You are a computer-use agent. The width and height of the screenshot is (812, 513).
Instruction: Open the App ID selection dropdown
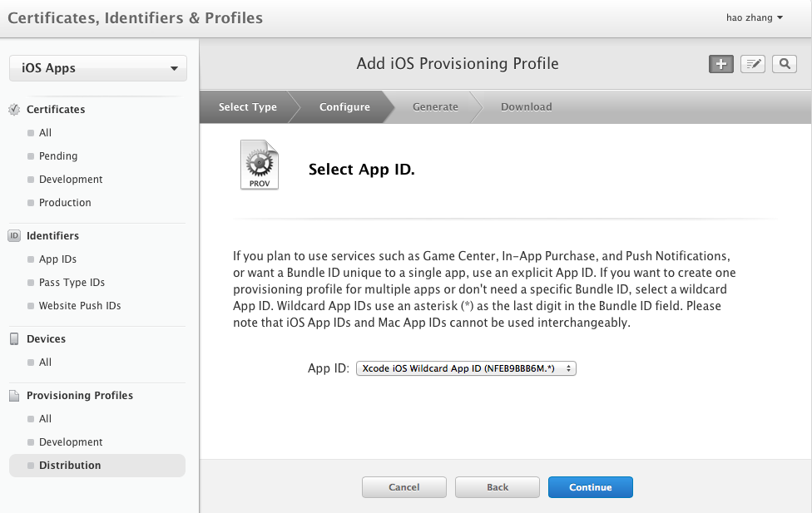pos(466,368)
